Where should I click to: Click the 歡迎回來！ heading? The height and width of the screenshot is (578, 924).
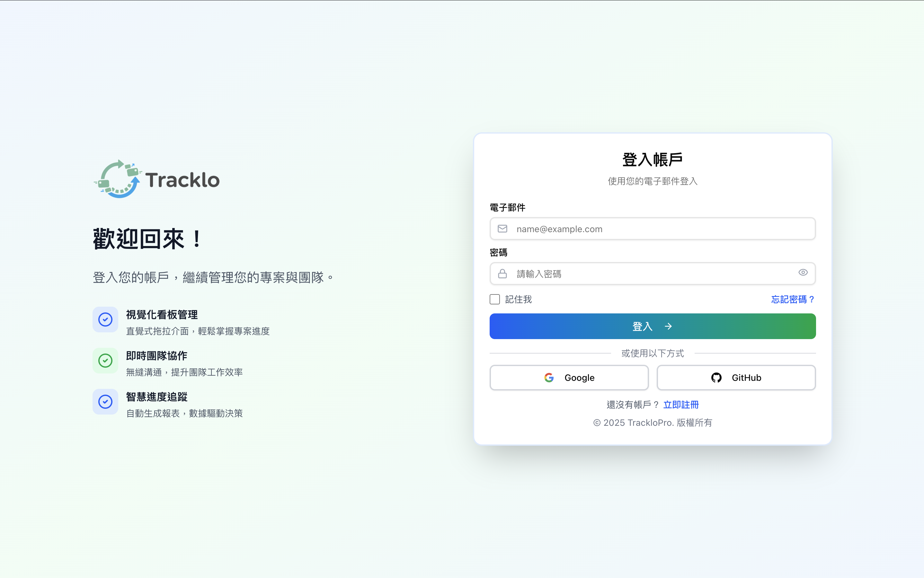tap(147, 239)
